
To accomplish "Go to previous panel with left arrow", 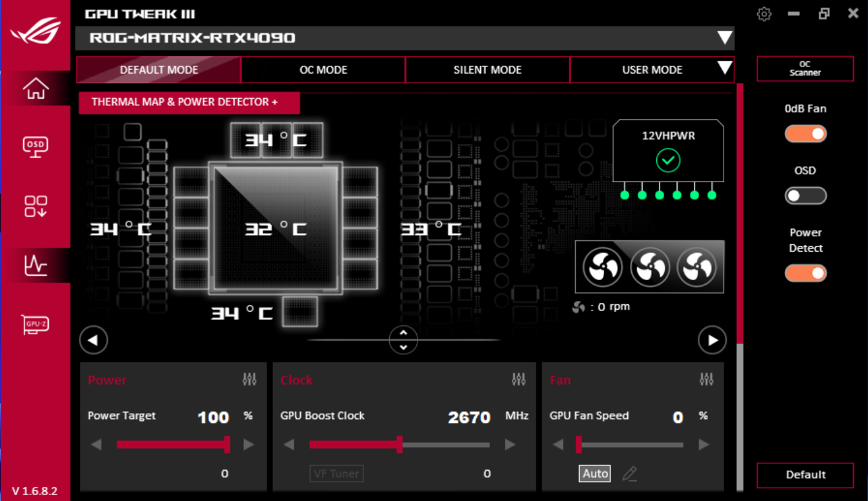I will coord(94,340).
